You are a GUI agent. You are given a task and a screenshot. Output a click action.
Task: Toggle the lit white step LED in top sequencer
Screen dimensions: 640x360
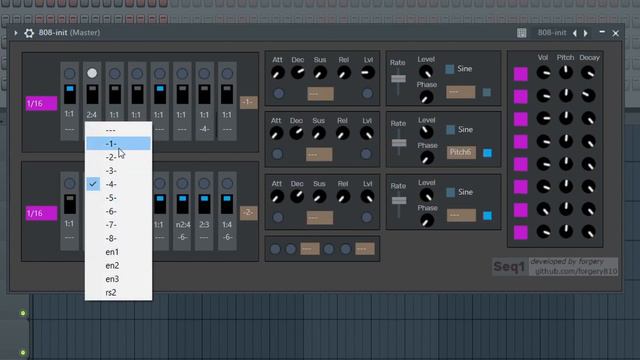[92, 73]
